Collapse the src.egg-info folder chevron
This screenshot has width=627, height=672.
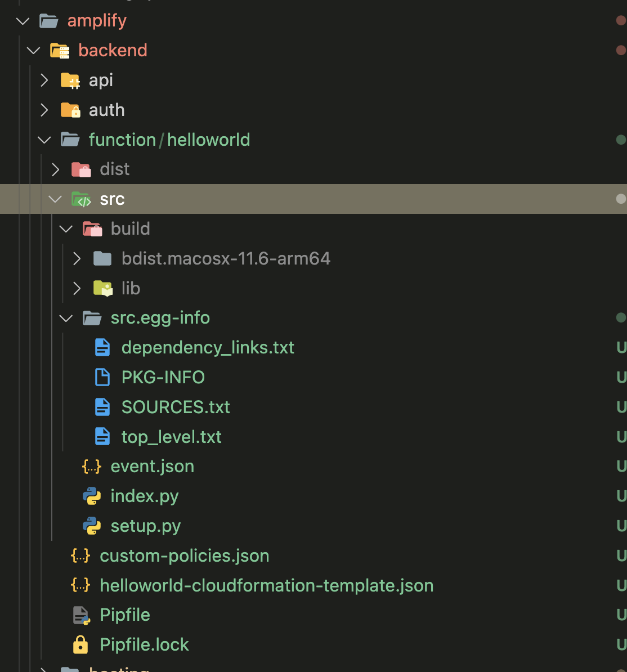[66, 318]
